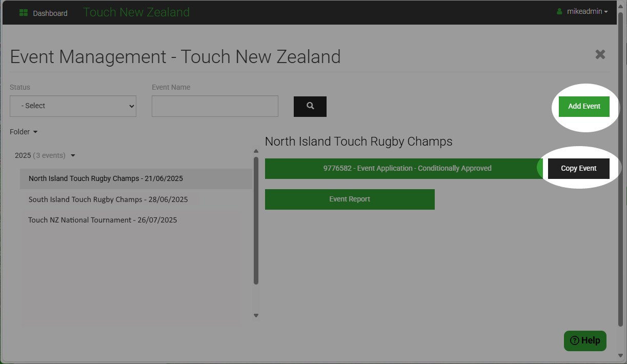This screenshot has height=364, width=627.
Task: Click the magnifying glass search button
Action: pos(310,106)
